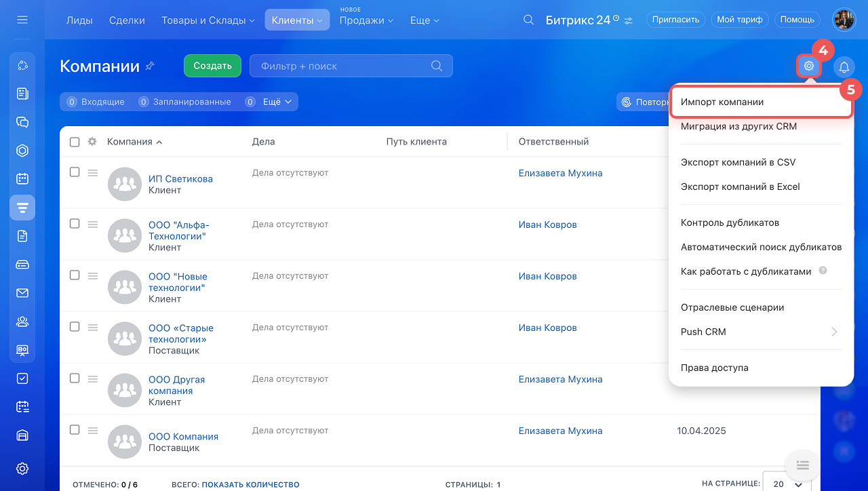Select the checkbox for ООО Компания row

tap(75, 430)
